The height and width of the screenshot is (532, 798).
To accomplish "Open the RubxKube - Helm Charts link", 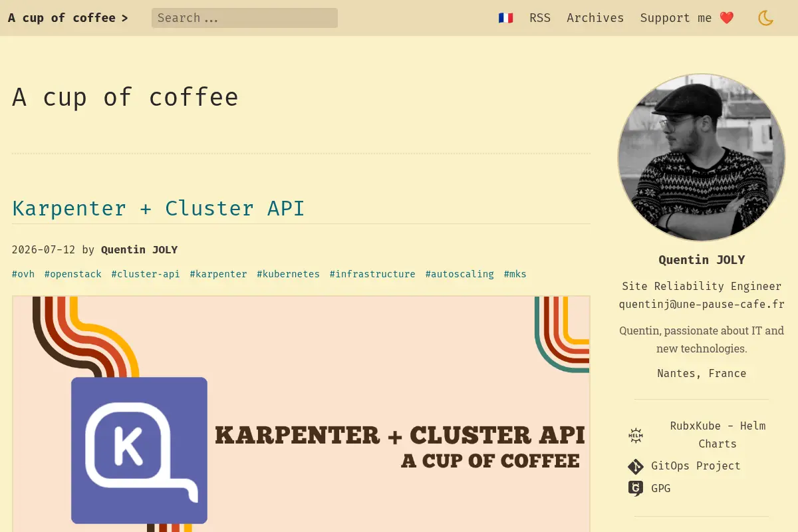I will (718, 435).
